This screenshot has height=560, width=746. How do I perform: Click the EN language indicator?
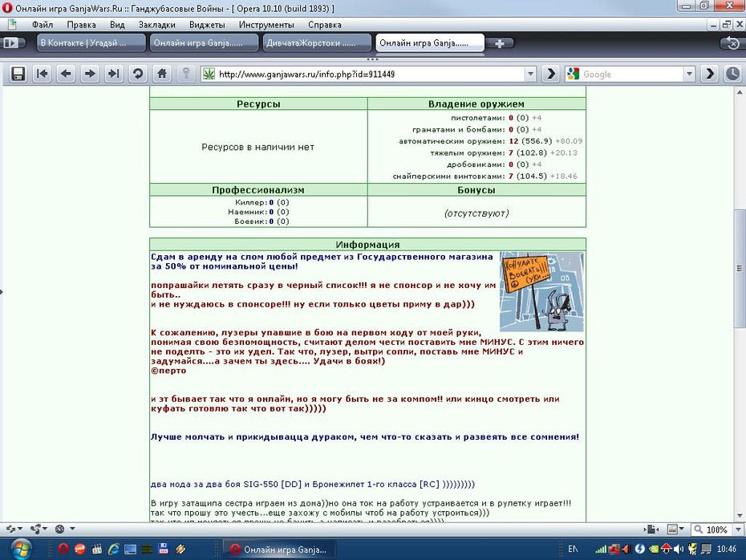click(x=573, y=549)
